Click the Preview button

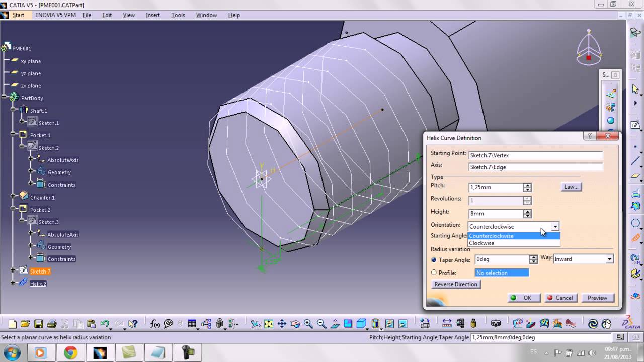click(597, 298)
